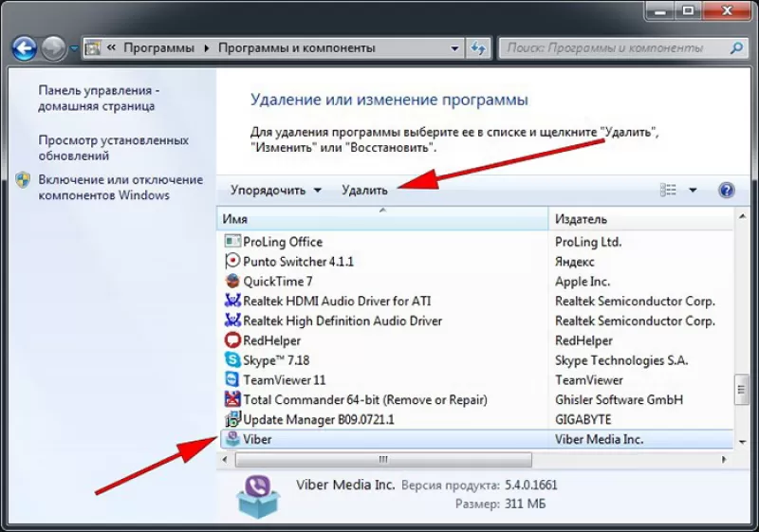Click the Control Panel icon in address bar
759x532 pixels.
[x=92, y=47]
